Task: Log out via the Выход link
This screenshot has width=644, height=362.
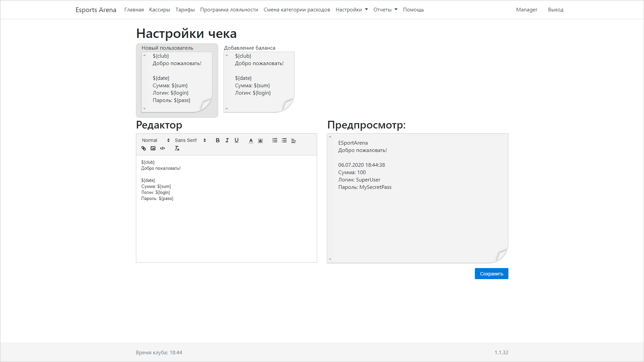Action: pyautogui.click(x=555, y=9)
